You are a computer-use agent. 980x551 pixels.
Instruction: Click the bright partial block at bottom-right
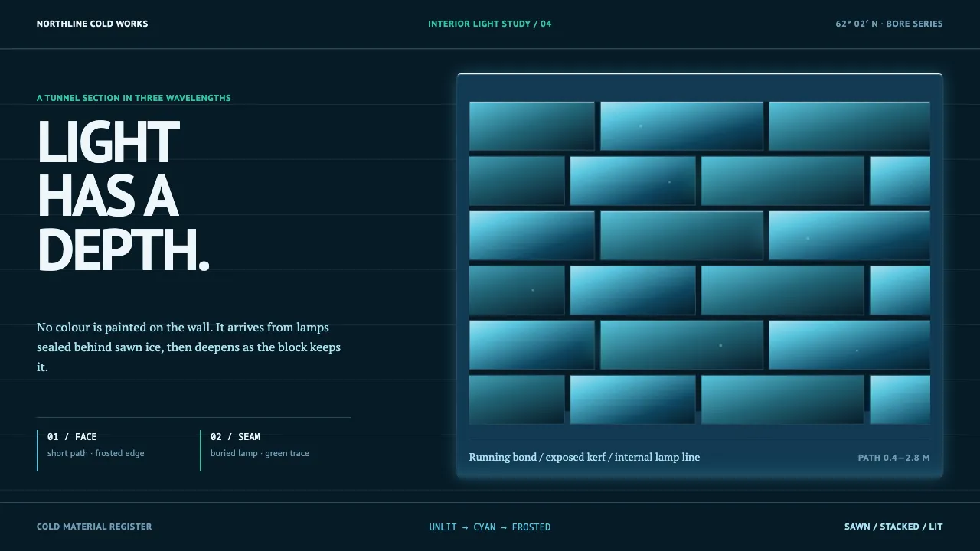(x=900, y=399)
